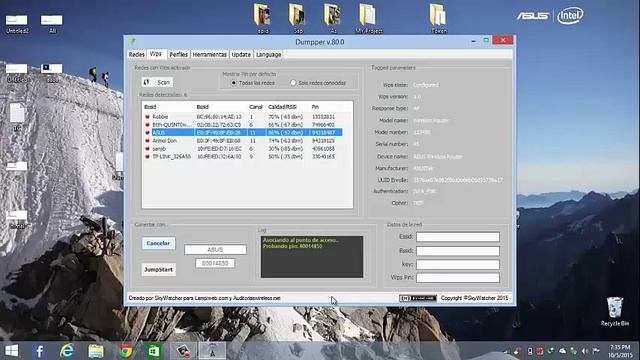Viewport: 640px width, 360px height.
Task: Open the Recycle Bin on the desktop
Action: point(615,311)
